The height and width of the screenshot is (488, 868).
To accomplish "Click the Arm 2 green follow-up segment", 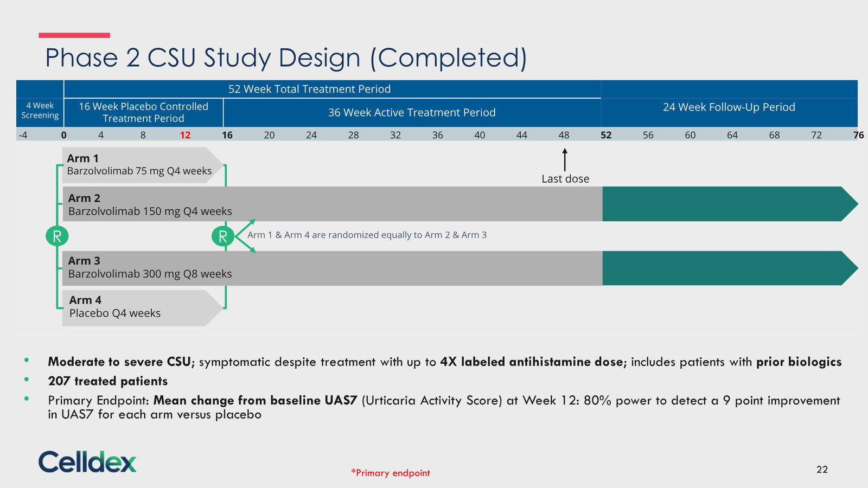I will point(730,204).
